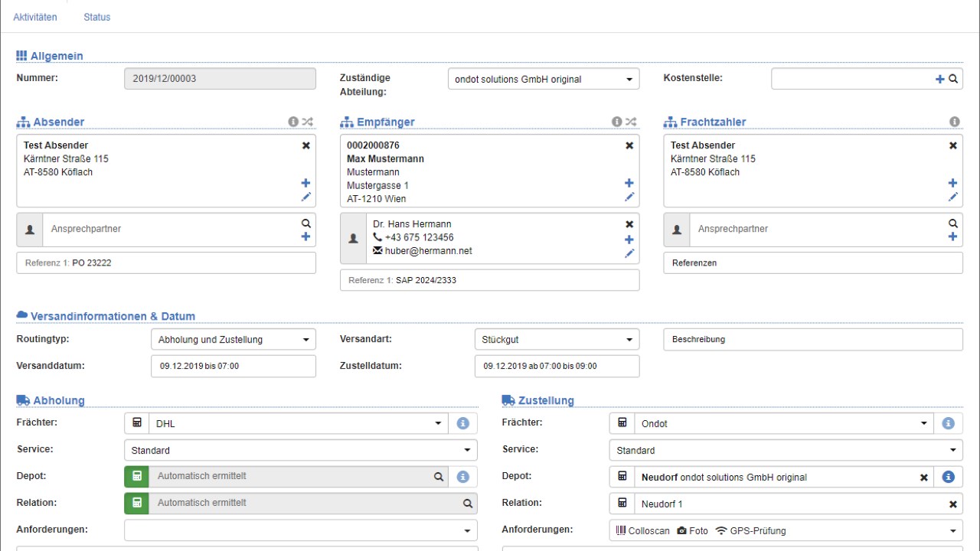
Task: Toggle green automatic Relation calculation button
Action: point(137,504)
